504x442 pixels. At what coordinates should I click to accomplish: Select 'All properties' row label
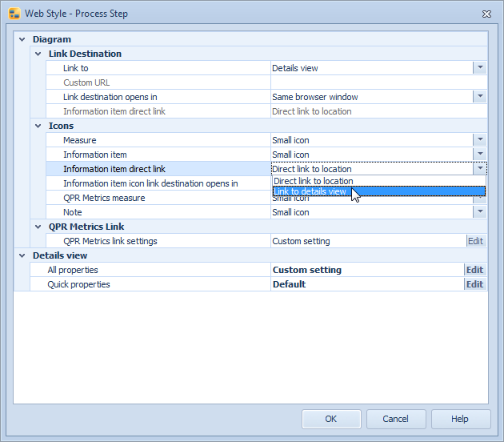(x=73, y=270)
